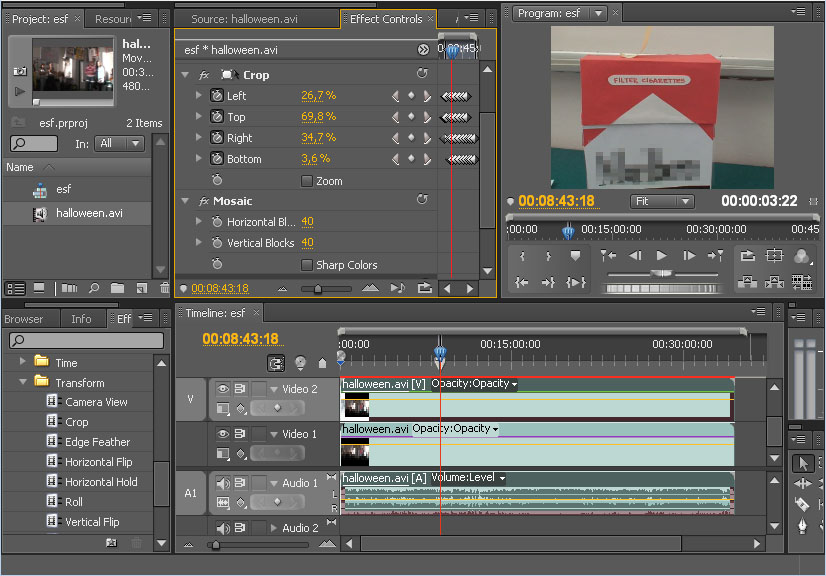Screen dimensions: 826x576
Task: Enable the Zoom checkbox under Crop
Action: [x=307, y=181]
